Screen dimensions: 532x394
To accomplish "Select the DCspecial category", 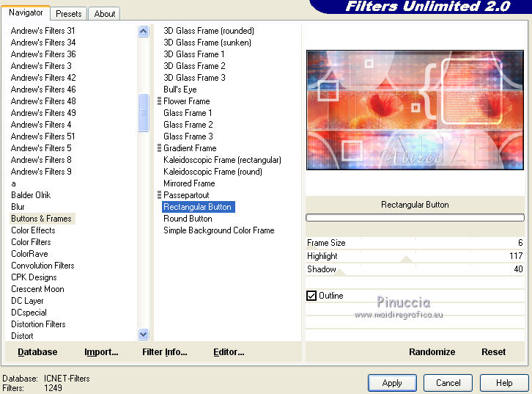I will (29, 313).
